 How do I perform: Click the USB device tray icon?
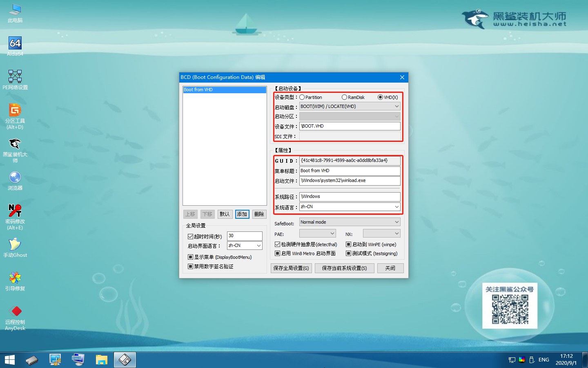(x=532, y=360)
